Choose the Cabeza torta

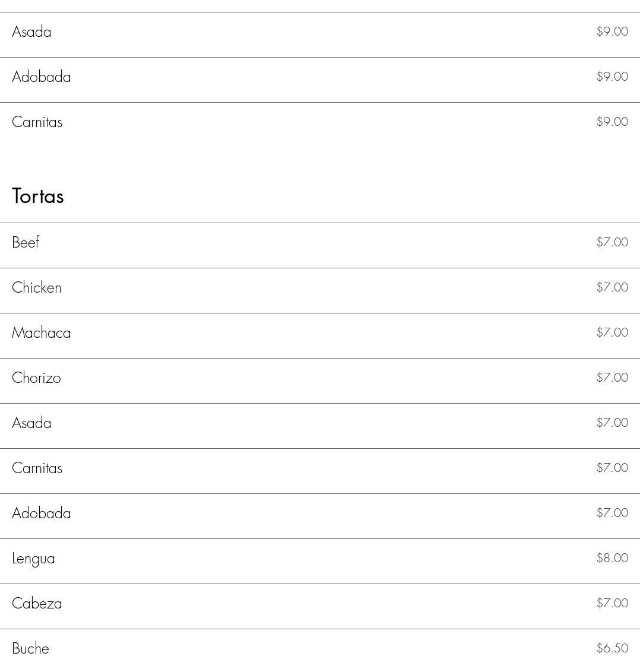(x=37, y=603)
